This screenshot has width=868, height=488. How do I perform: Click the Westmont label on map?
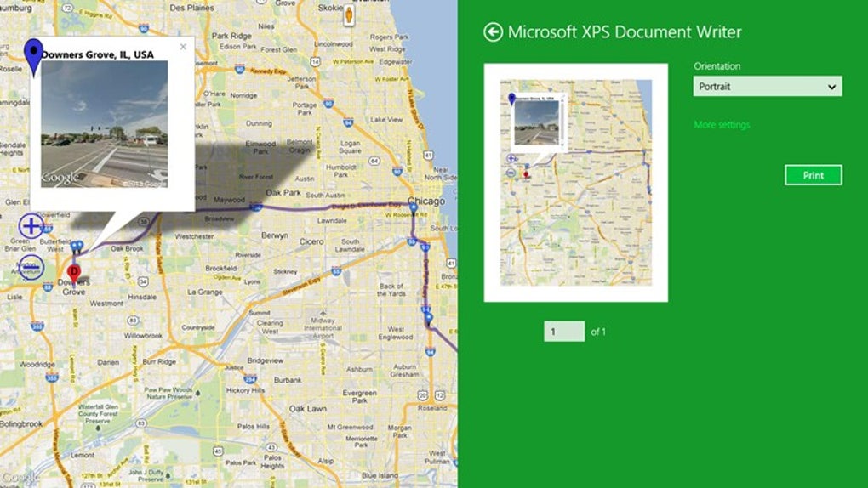[x=107, y=304]
